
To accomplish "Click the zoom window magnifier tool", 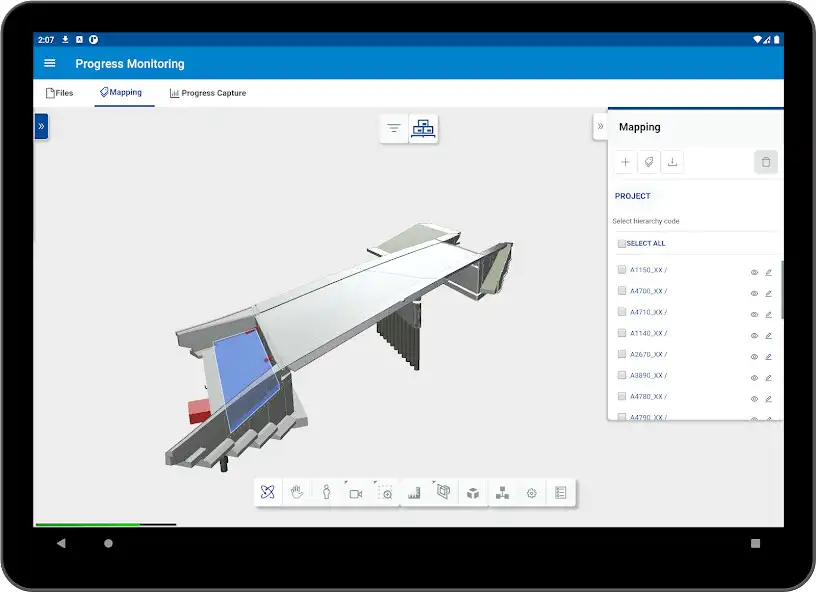I will pos(385,493).
